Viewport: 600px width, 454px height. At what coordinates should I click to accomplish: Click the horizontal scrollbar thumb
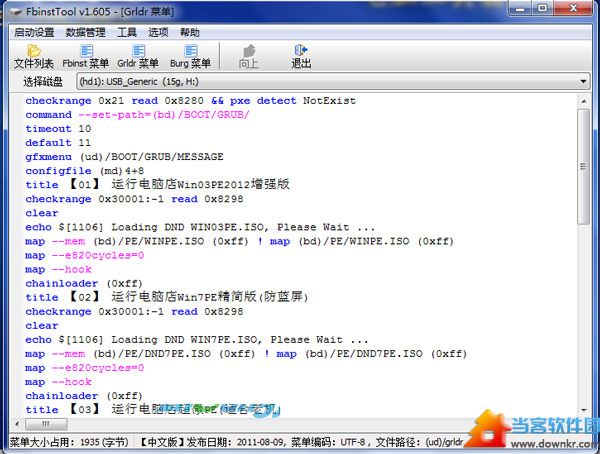click(x=46, y=424)
